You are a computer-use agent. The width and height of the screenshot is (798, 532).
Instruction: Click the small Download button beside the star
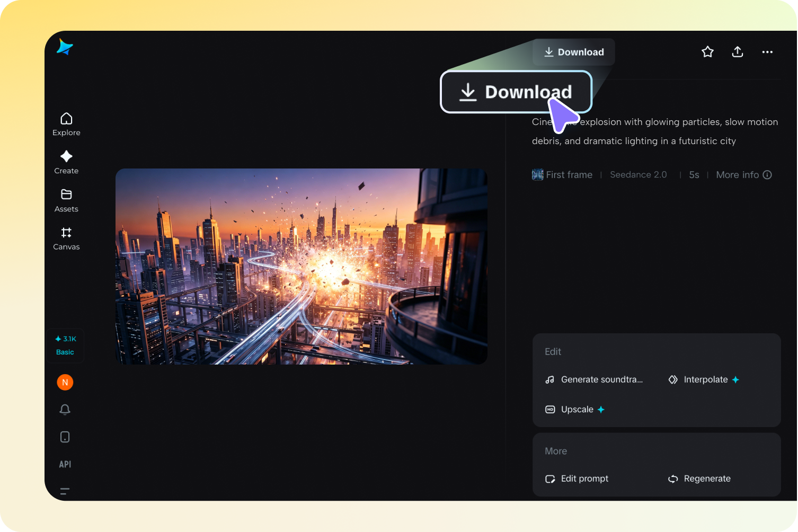[574, 52]
